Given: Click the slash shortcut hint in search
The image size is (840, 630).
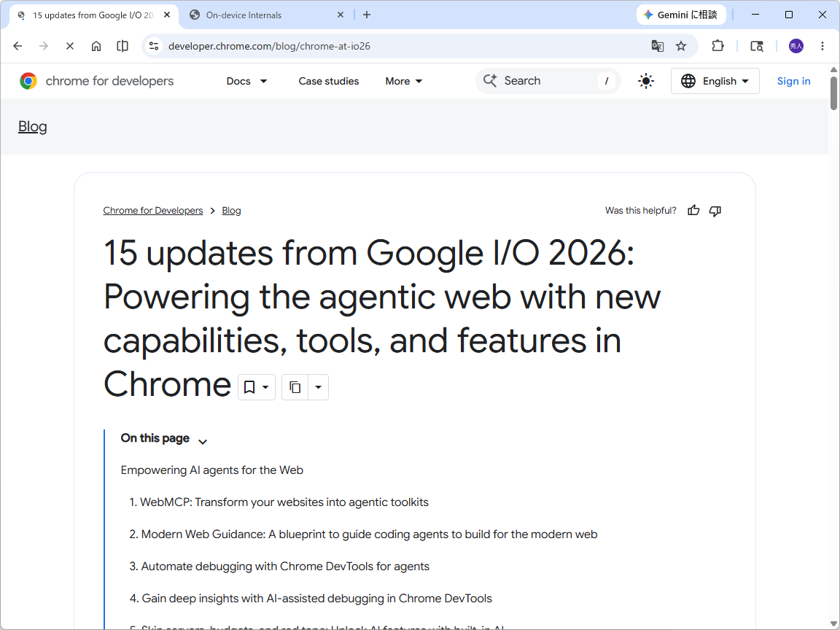Looking at the screenshot, I should coord(607,81).
